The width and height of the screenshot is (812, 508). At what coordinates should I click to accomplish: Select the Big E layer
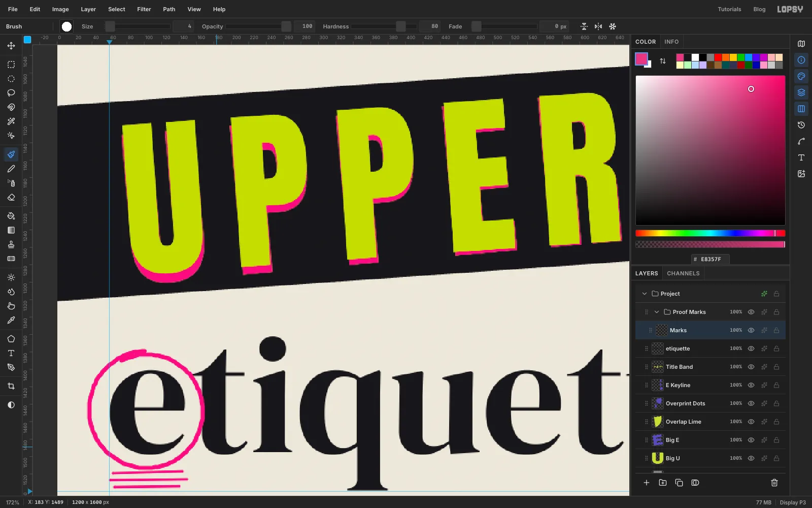[x=710, y=440]
